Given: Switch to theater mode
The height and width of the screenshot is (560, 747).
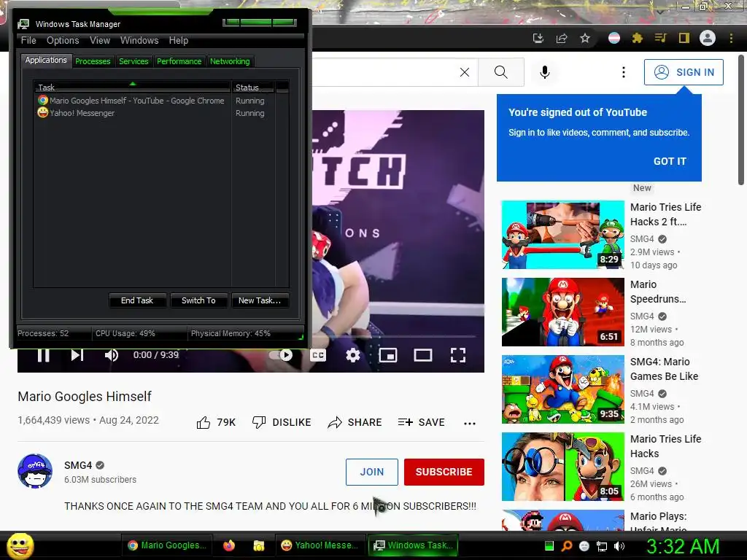Looking at the screenshot, I should [x=423, y=355].
